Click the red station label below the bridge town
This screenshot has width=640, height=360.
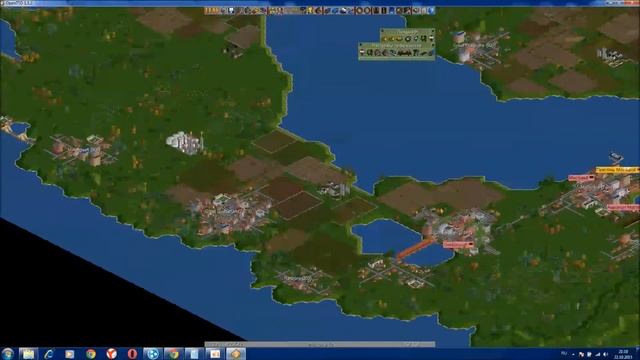point(458,244)
